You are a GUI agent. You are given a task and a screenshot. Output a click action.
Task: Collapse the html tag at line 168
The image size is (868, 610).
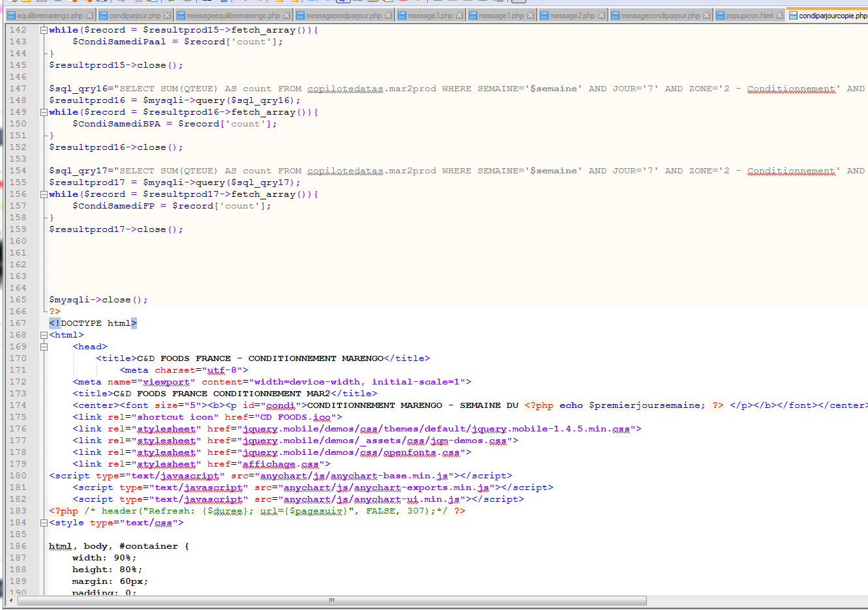pyautogui.click(x=44, y=335)
